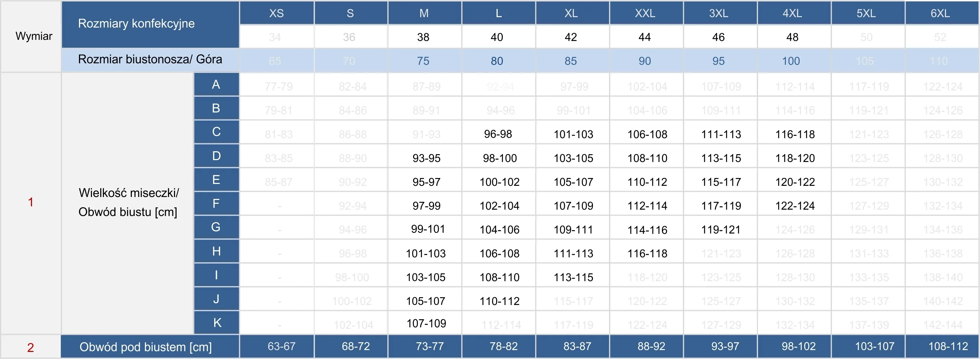This screenshot has width=980, height=359.
Task: Select the cup size A row header
Action: (x=216, y=85)
